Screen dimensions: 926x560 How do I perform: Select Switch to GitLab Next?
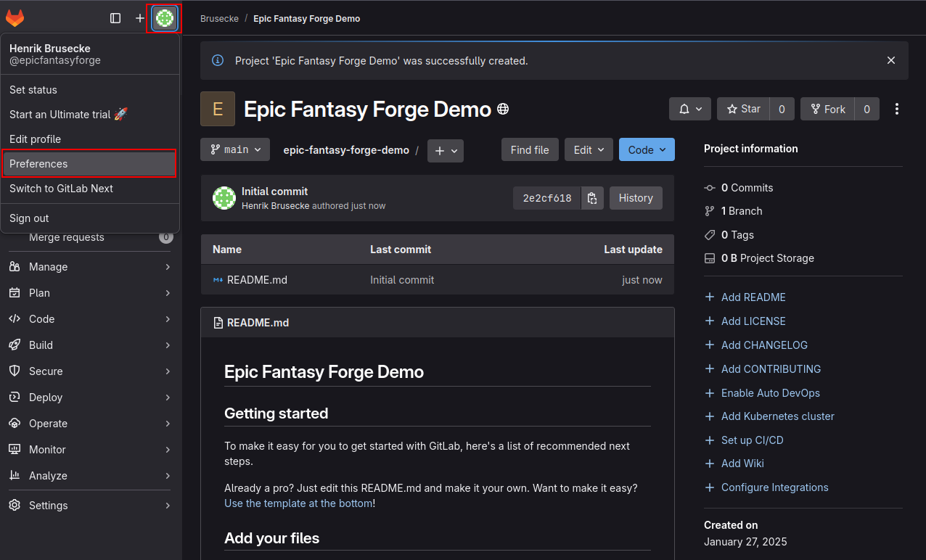coord(90,189)
